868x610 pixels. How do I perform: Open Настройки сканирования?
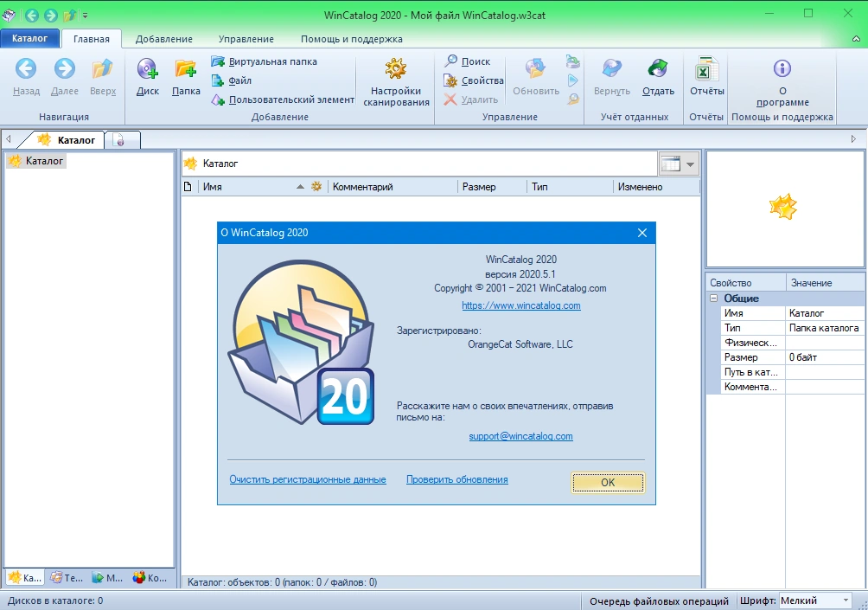tap(396, 81)
